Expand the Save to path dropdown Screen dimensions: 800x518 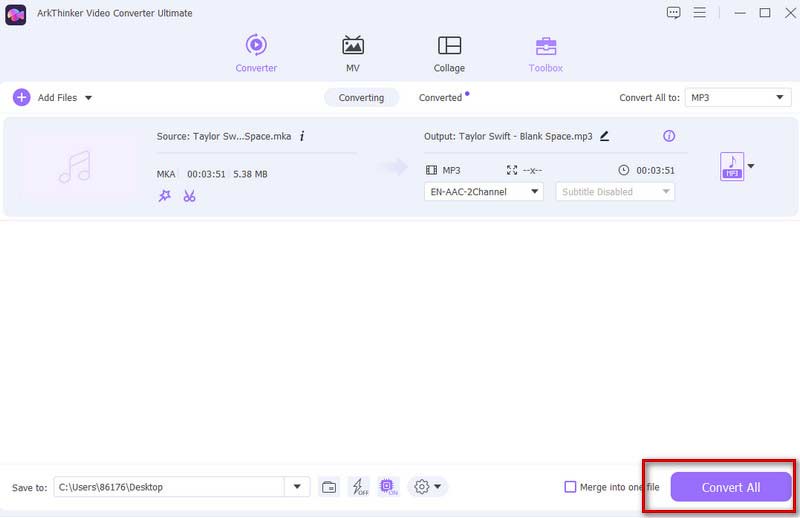[297, 487]
